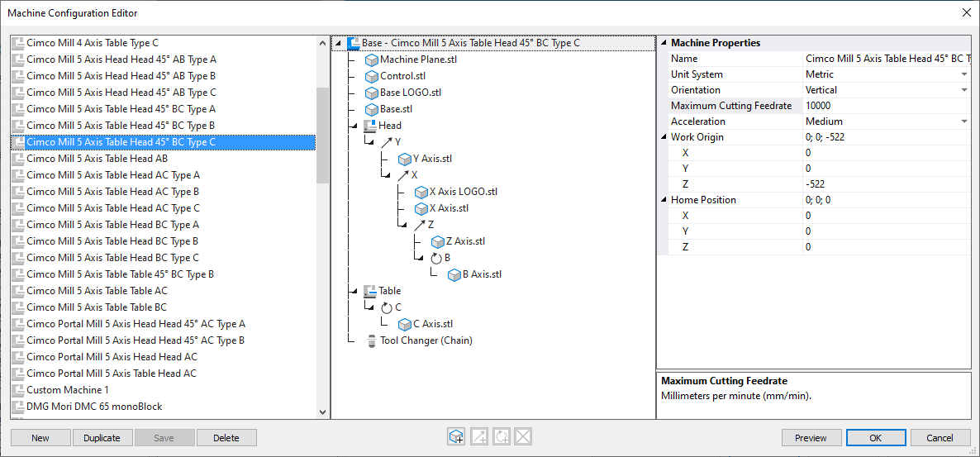Open the Orientation dropdown
Image resolution: width=980 pixels, height=457 pixels.
tap(964, 90)
